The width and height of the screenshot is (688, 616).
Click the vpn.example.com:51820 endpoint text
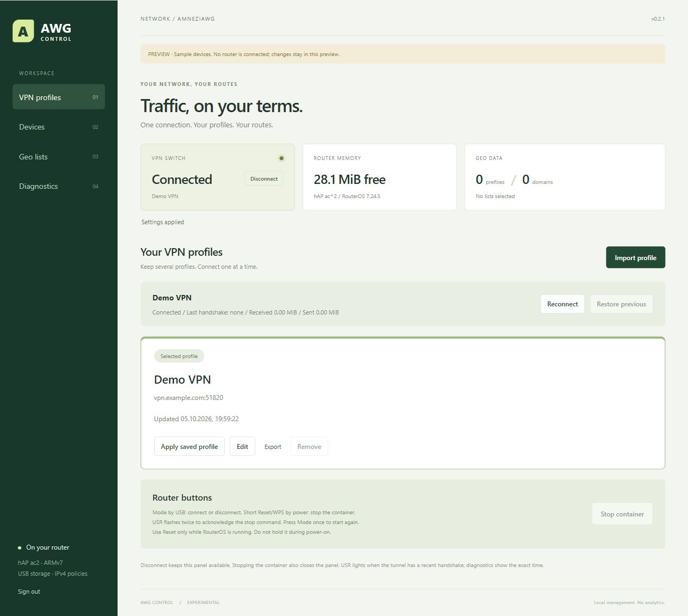(x=188, y=398)
